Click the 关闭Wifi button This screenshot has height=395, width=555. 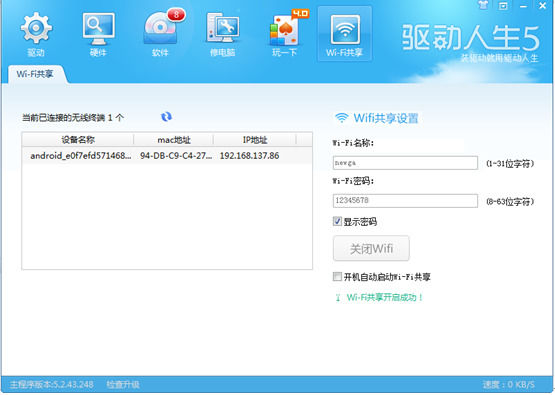371,248
